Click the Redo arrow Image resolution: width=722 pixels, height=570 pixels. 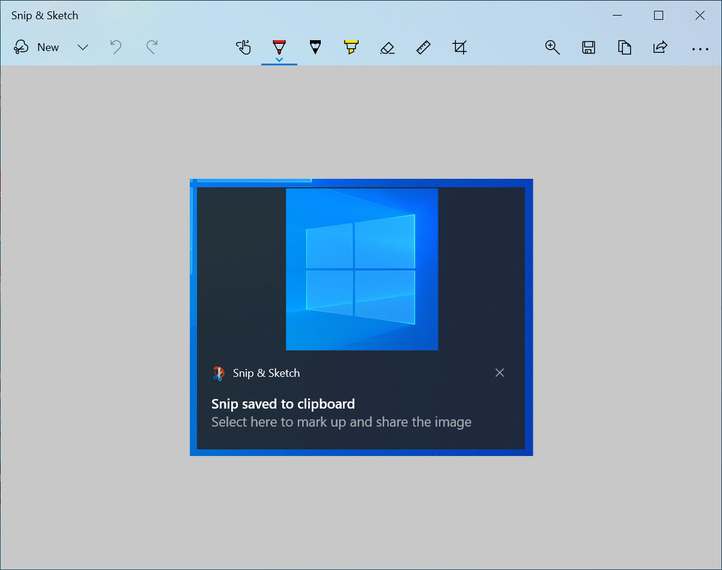coord(152,47)
